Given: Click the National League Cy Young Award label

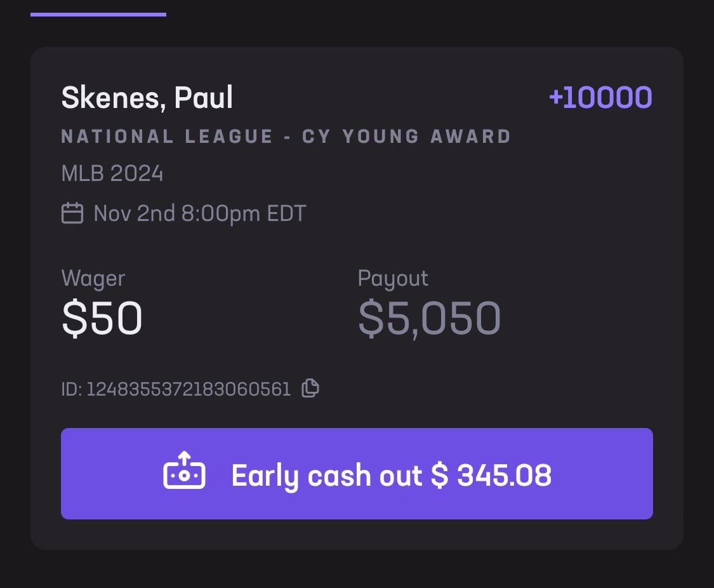Looking at the screenshot, I should 285,136.
